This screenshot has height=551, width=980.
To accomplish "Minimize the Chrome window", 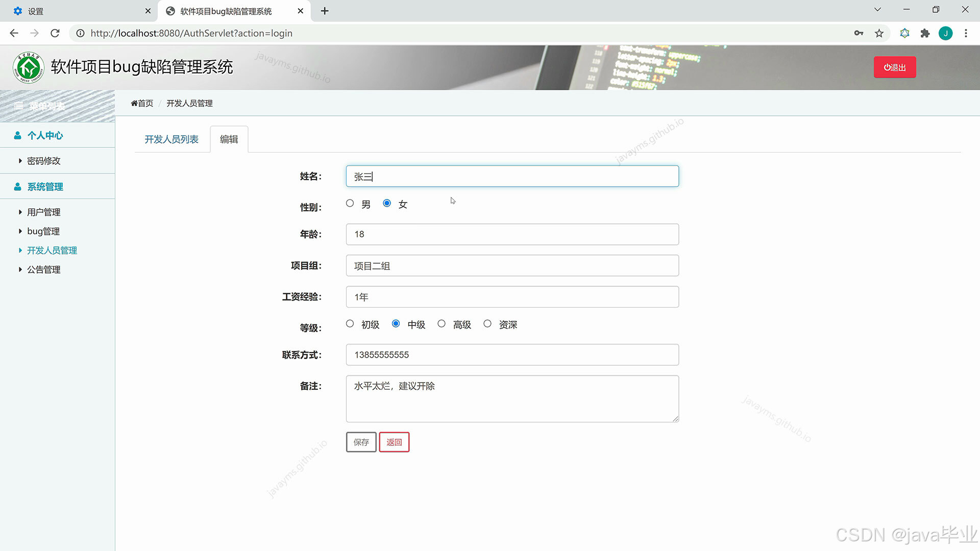I will tap(906, 10).
